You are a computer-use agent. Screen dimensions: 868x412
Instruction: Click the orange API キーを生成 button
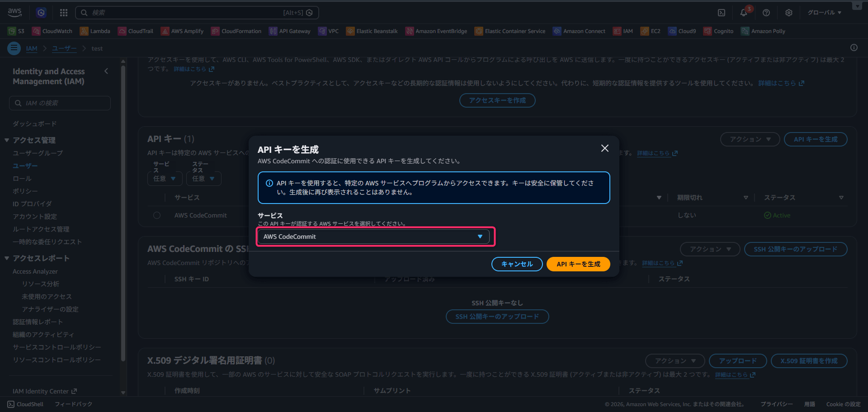[578, 264]
